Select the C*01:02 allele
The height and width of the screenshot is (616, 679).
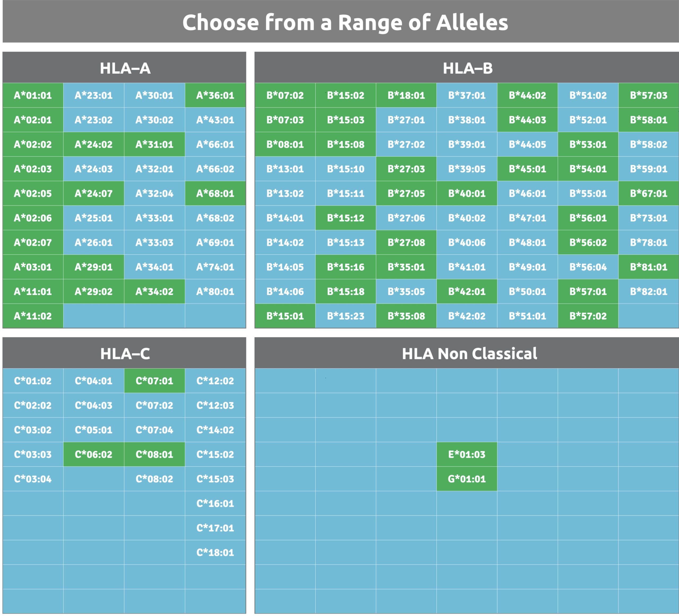pyautogui.click(x=33, y=381)
